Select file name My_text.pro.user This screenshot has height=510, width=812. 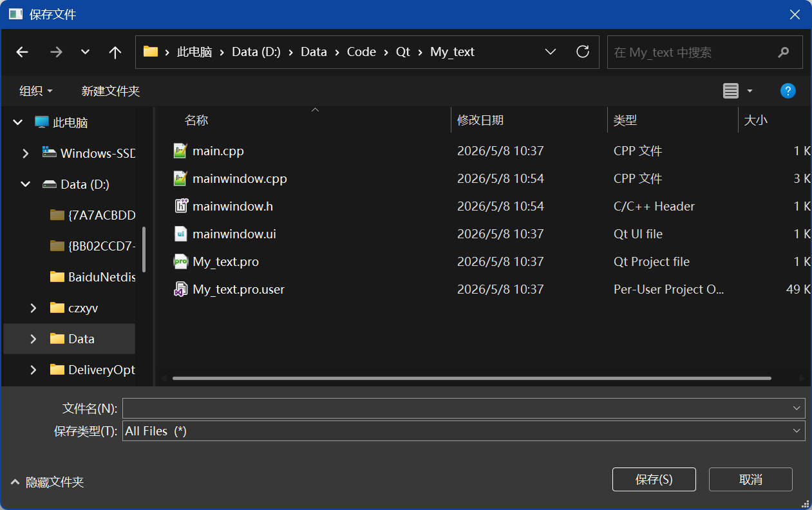pyautogui.click(x=238, y=290)
